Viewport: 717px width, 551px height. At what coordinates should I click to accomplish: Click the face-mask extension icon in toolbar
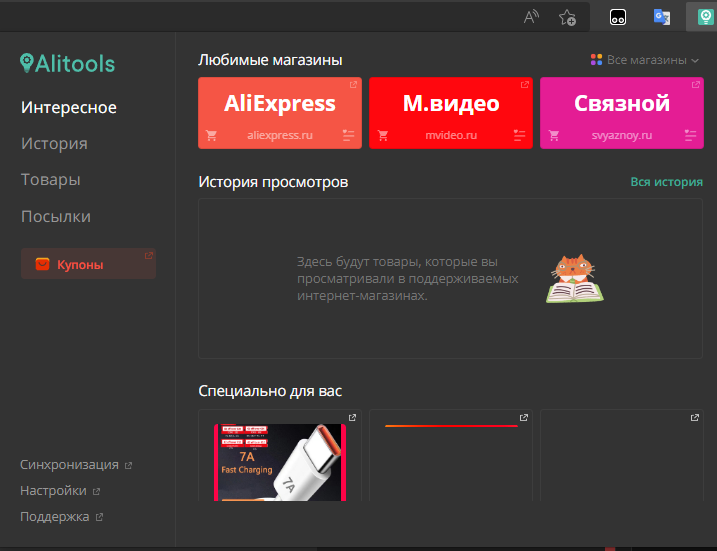618,17
